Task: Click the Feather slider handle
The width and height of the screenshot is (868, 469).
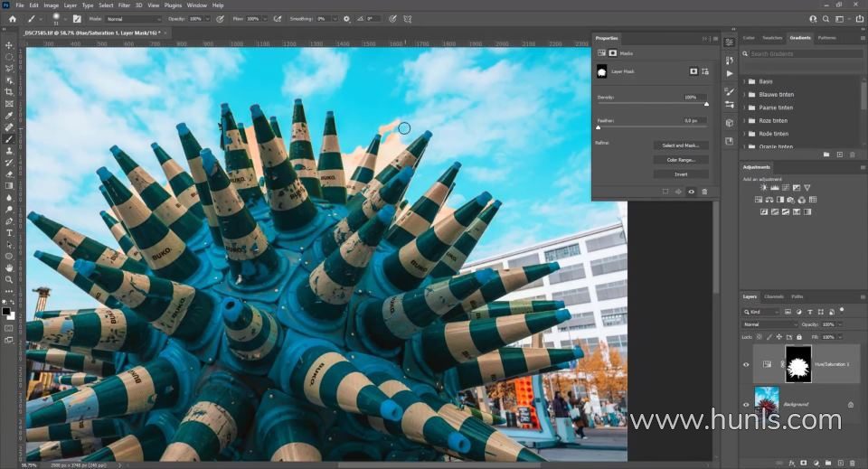Action: (599, 127)
